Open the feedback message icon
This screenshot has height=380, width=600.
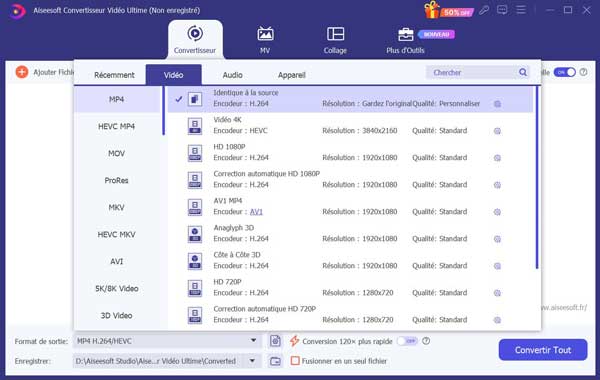click(502, 10)
